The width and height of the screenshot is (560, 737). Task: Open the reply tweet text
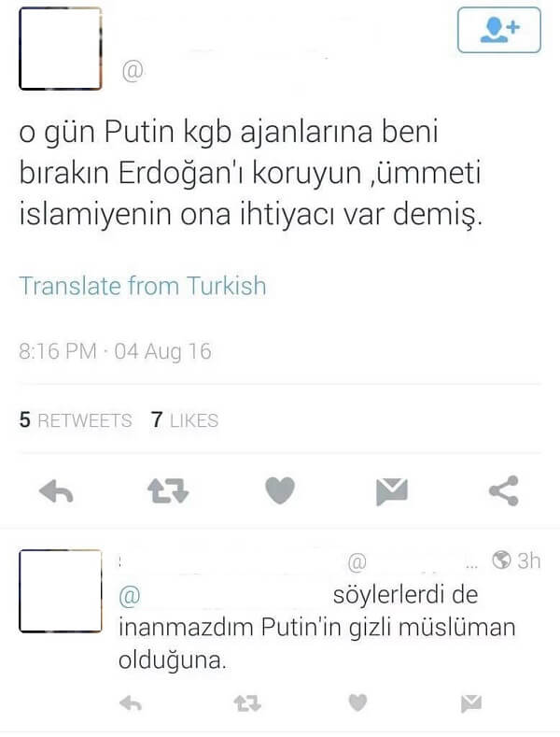[316, 628]
